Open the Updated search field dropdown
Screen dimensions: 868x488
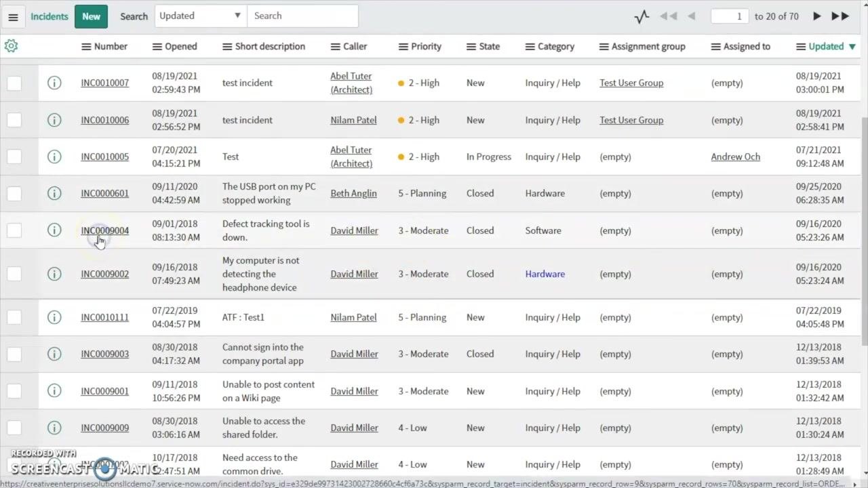coord(201,16)
